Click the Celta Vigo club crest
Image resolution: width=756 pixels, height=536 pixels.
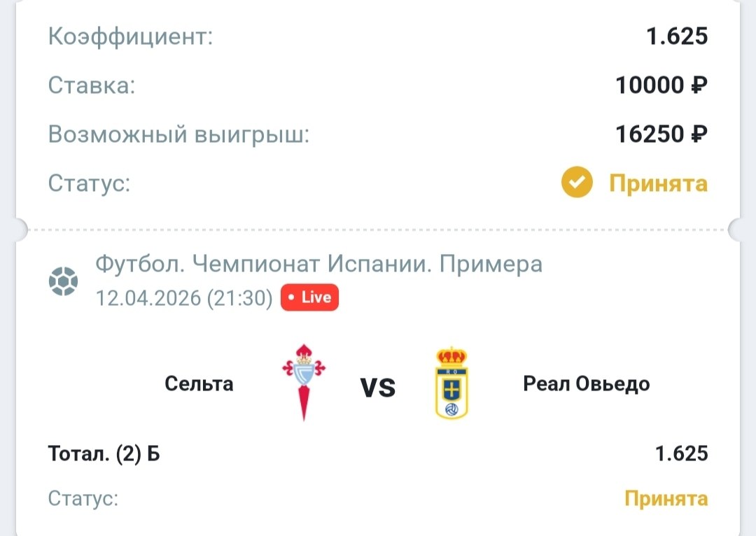pos(304,381)
